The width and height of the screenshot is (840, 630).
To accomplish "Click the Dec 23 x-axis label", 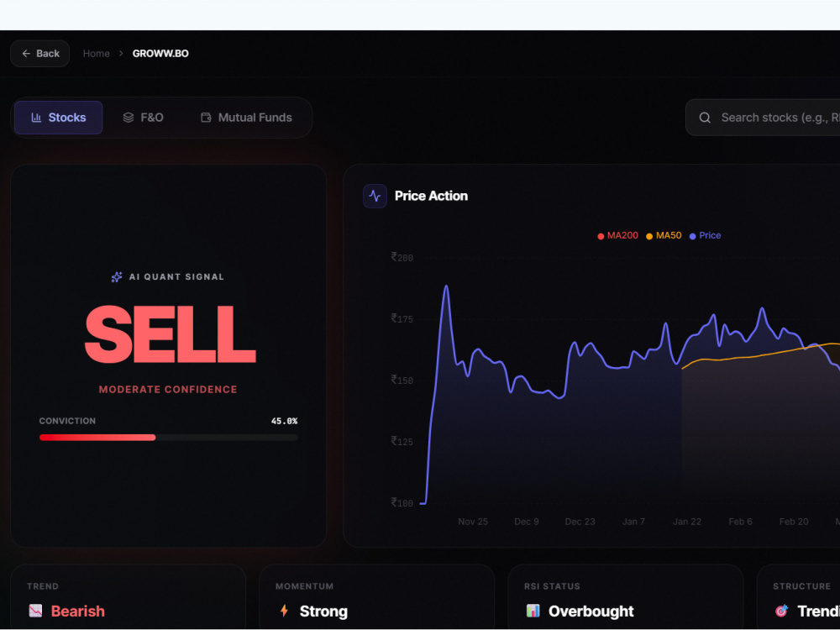I will point(580,522).
